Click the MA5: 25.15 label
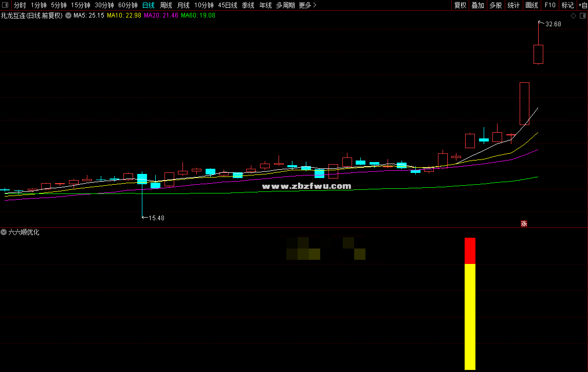 (x=89, y=16)
